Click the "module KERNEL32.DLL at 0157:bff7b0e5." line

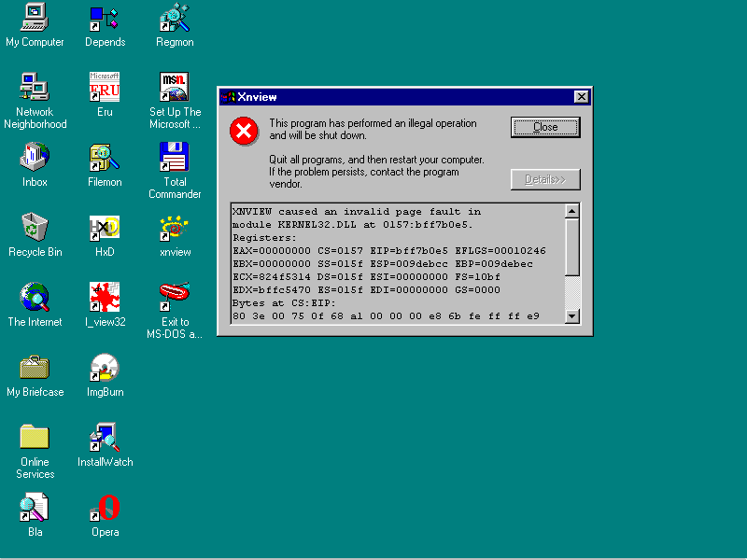[353, 224]
